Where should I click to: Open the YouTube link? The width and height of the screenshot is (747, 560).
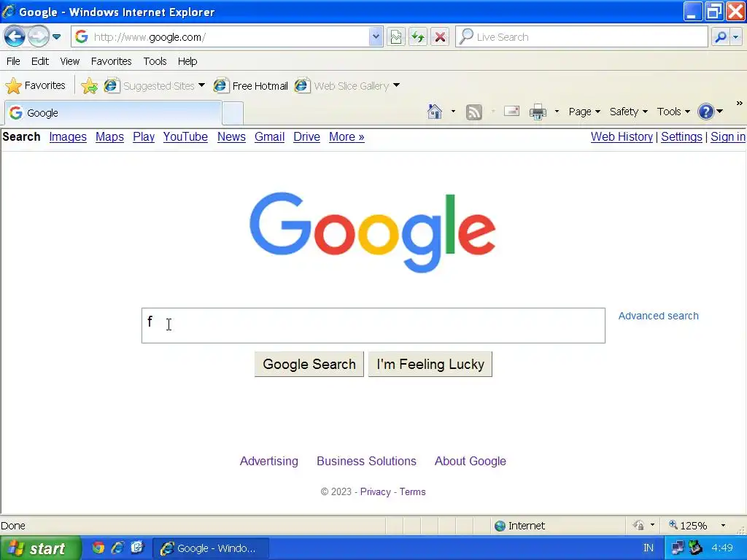pos(185,136)
